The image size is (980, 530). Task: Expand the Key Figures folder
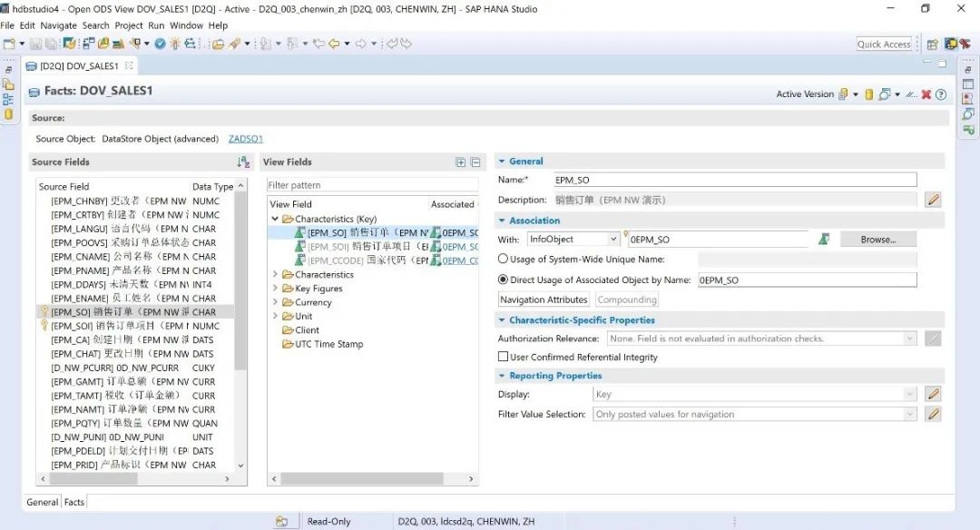click(x=275, y=288)
